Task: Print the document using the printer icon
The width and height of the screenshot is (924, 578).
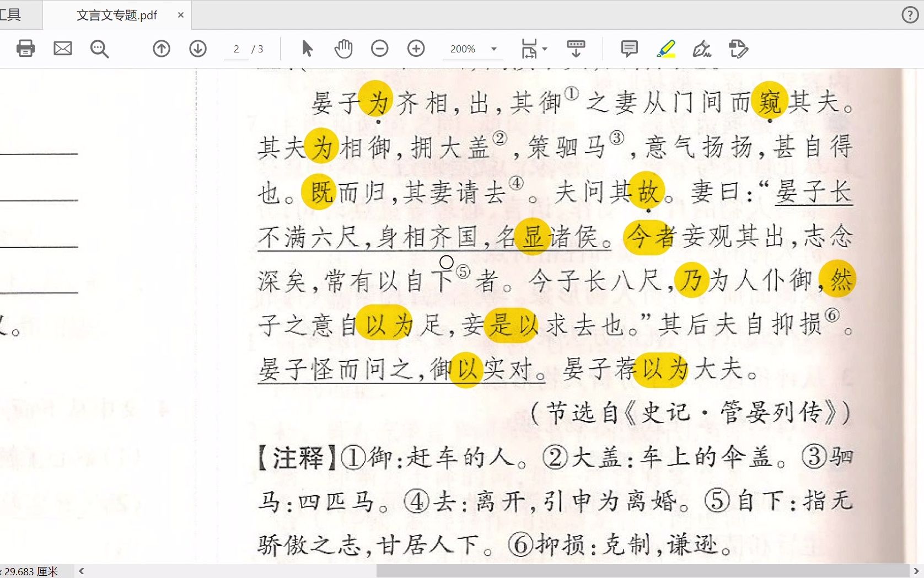Action: click(x=25, y=49)
